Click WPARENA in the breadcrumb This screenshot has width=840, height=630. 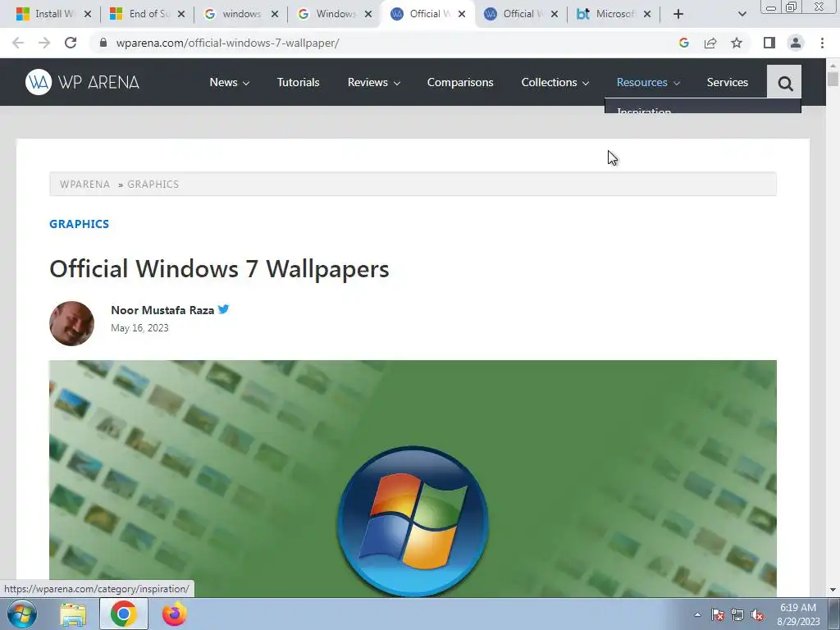coord(84,185)
